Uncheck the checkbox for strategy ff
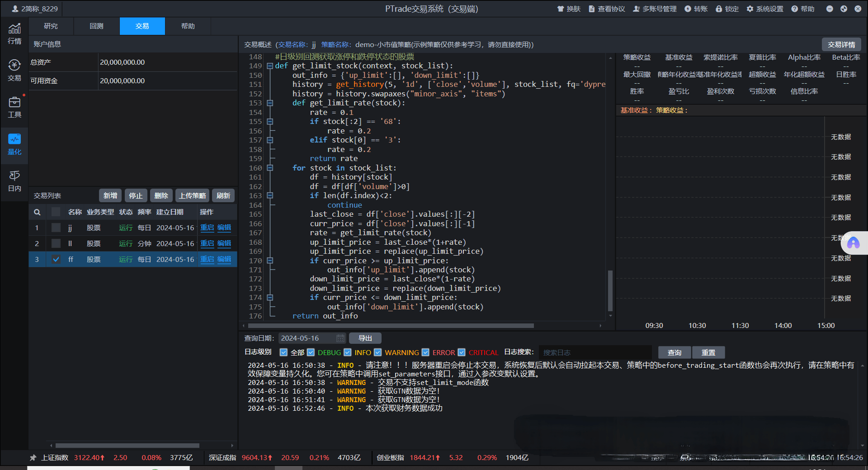The width and height of the screenshot is (868, 470). click(56, 259)
